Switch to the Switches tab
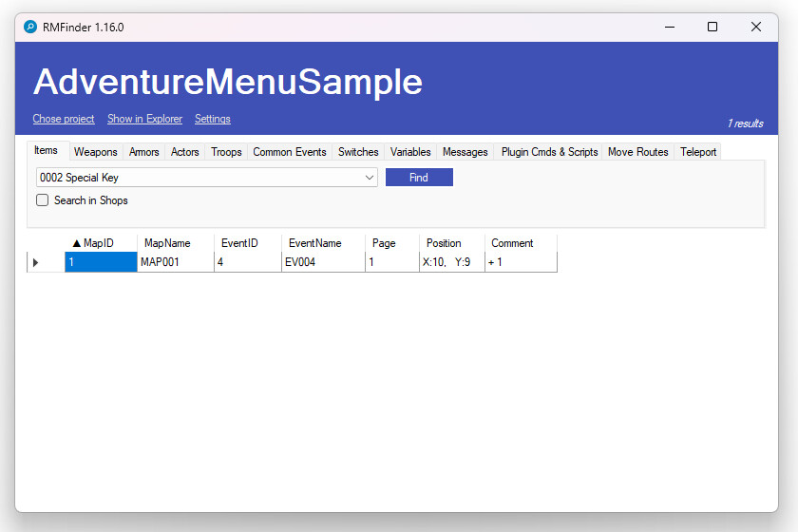This screenshot has width=798, height=532. (358, 152)
